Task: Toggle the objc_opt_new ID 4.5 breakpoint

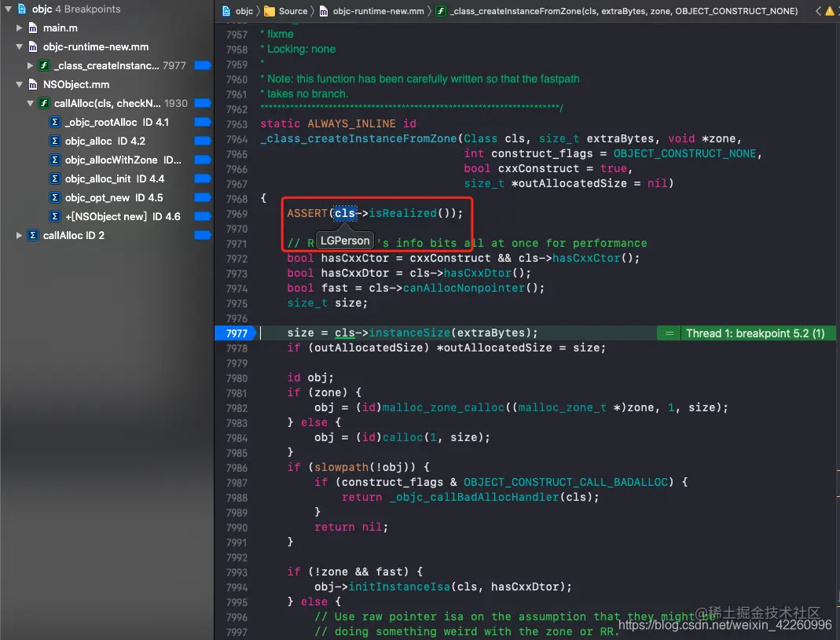Action: tap(203, 197)
